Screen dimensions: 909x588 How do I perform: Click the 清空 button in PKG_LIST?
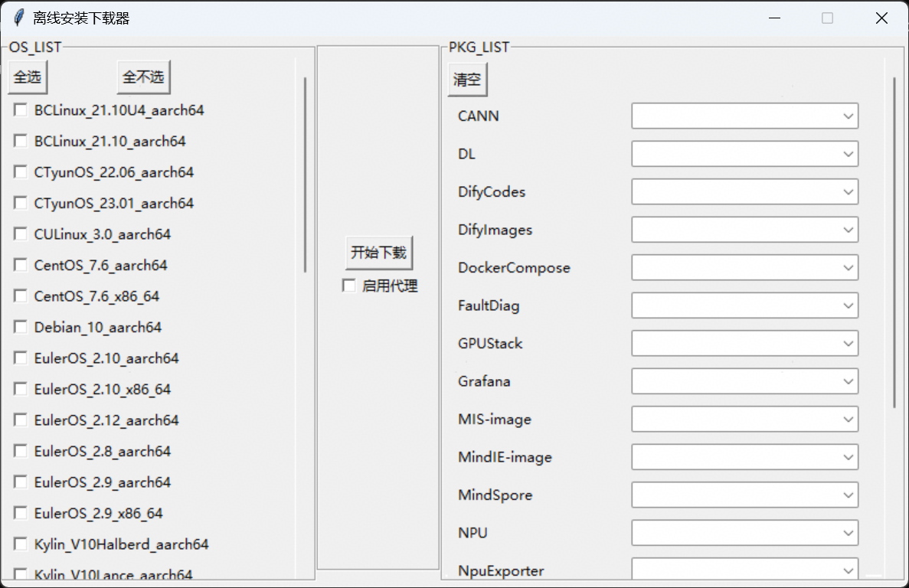coord(467,80)
